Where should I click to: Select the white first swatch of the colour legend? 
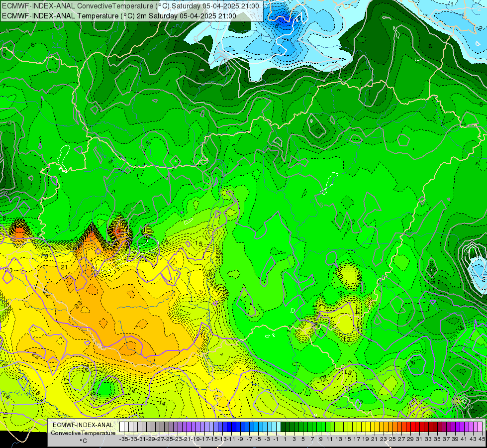122,427
